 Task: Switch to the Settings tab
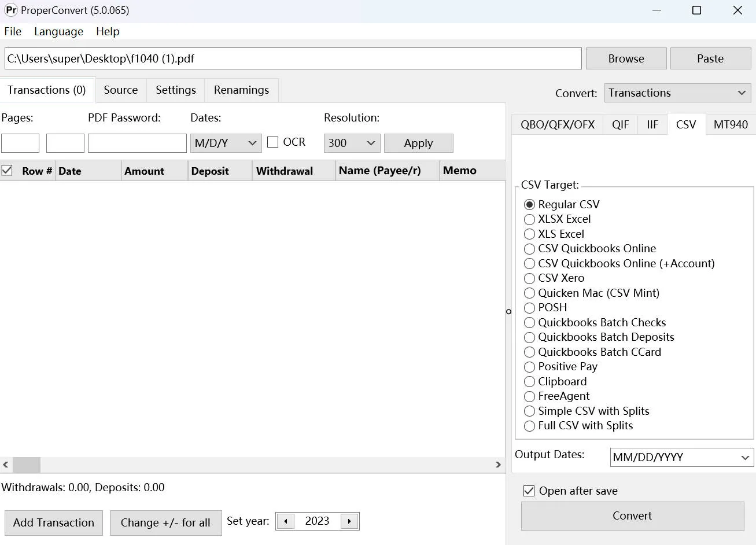(x=175, y=90)
